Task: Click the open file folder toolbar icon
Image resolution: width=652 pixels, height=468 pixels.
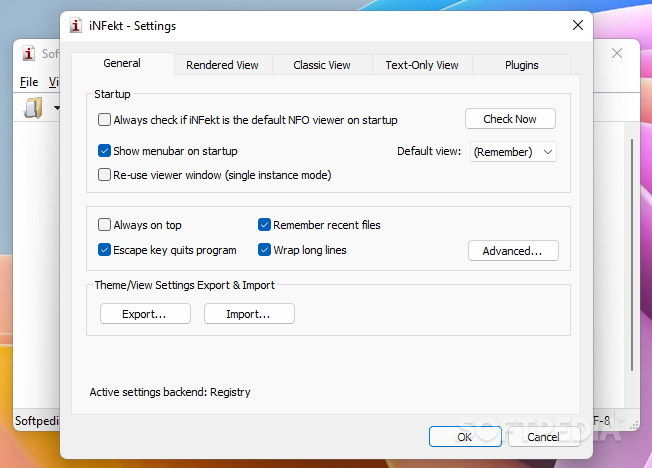Action: 33,108
